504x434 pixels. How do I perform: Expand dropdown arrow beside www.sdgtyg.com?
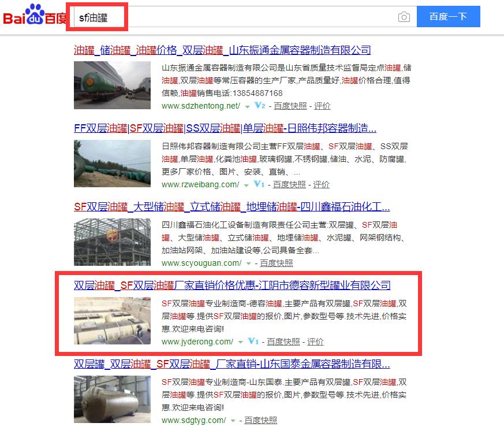point(233,421)
